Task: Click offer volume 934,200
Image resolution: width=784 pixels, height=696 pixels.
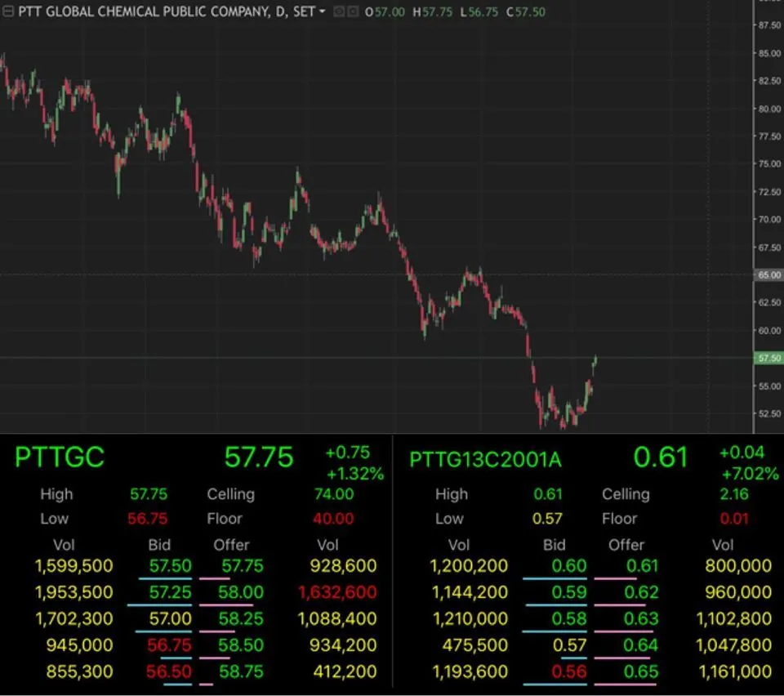Action: 343,645
